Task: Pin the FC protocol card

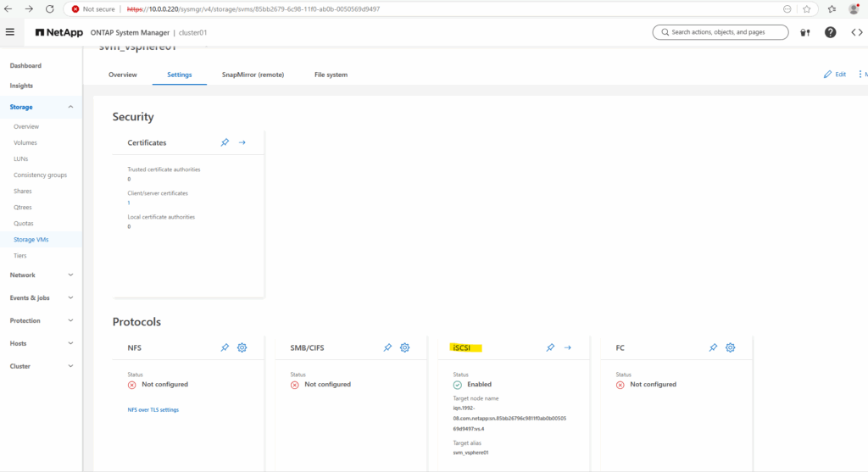Action: [x=713, y=347]
